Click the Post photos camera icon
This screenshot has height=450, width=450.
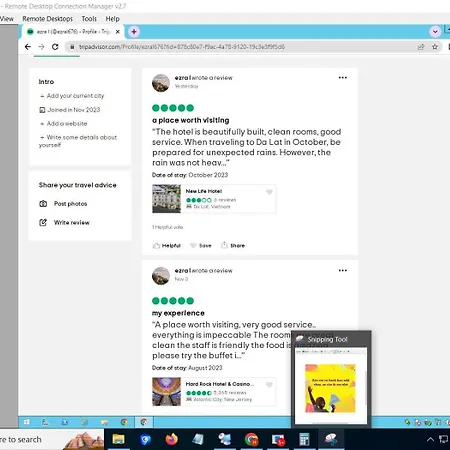pyautogui.click(x=43, y=204)
